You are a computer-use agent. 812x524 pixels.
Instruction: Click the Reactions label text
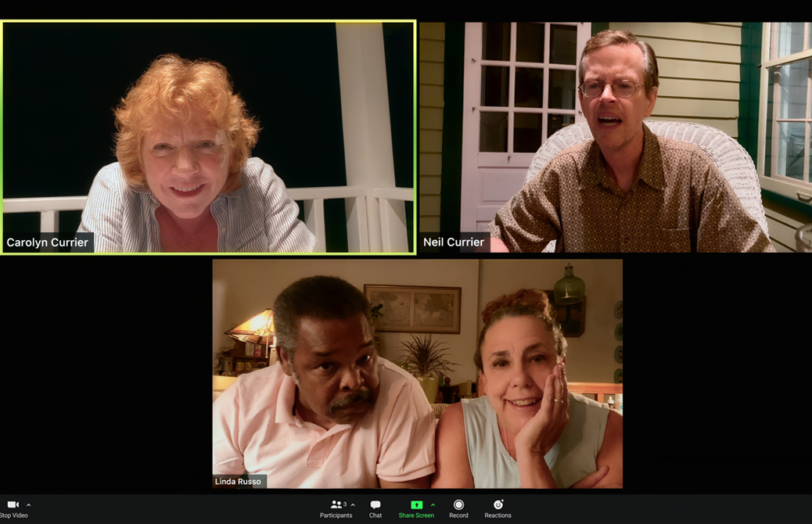pos(498,515)
